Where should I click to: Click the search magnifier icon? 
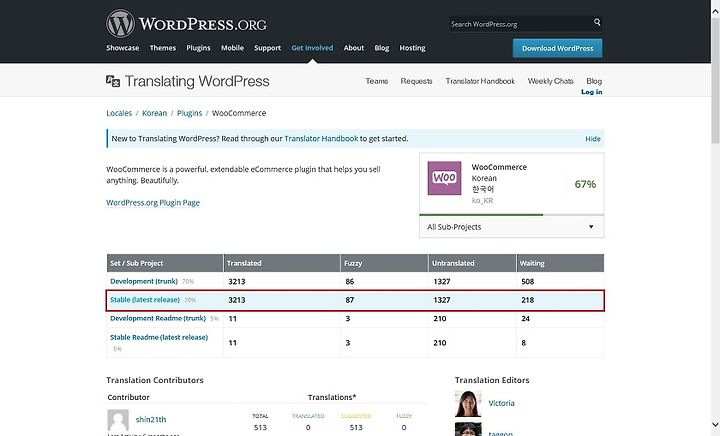click(597, 22)
